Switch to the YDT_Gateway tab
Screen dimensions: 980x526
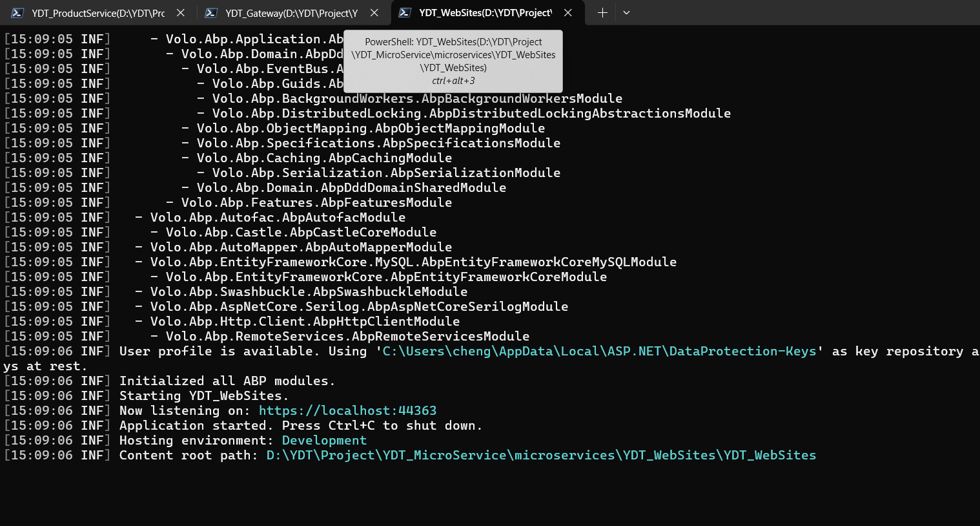pos(291,13)
